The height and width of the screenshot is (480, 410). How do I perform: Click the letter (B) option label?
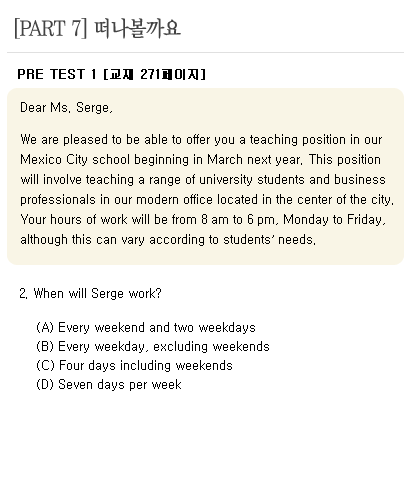coord(45,346)
